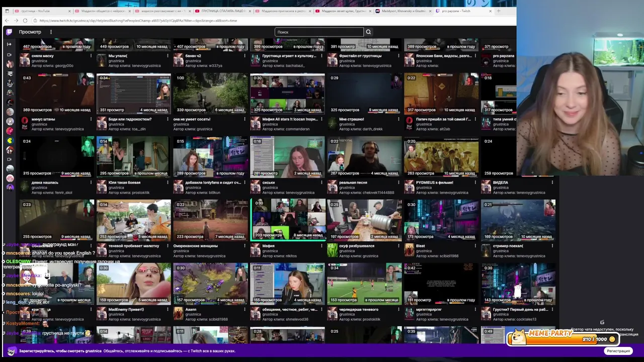
Task: Open options menu for 'Мафия' clip
Action: 321,246
